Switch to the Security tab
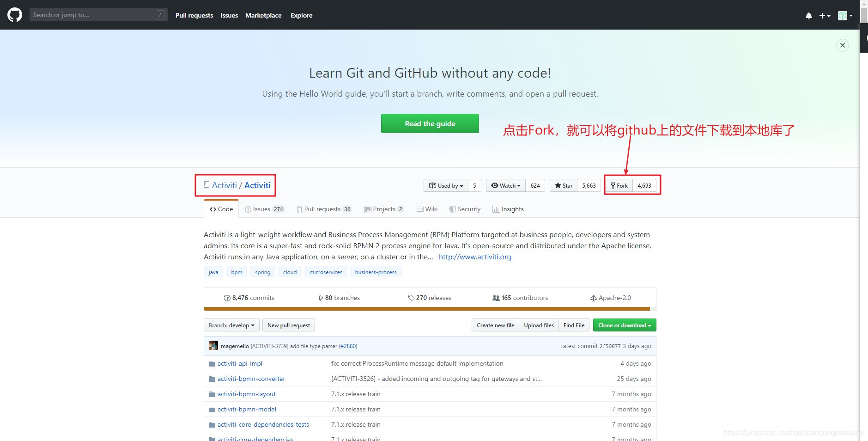Image resolution: width=868 pixels, height=441 pixels. coord(465,209)
